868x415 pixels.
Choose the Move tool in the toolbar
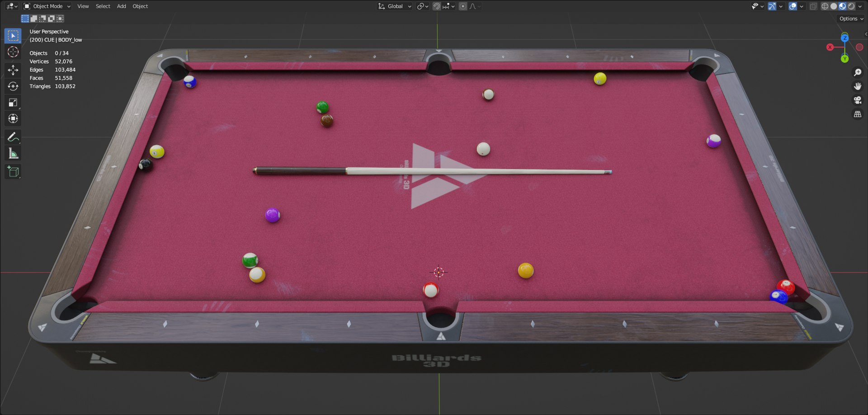point(13,70)
